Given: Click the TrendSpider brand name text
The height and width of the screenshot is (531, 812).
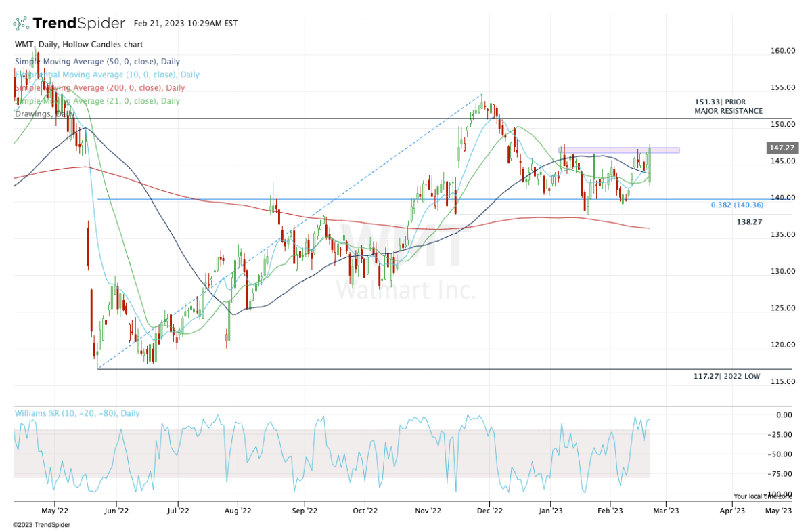Looking at the screenshot, I should (79, 23).
